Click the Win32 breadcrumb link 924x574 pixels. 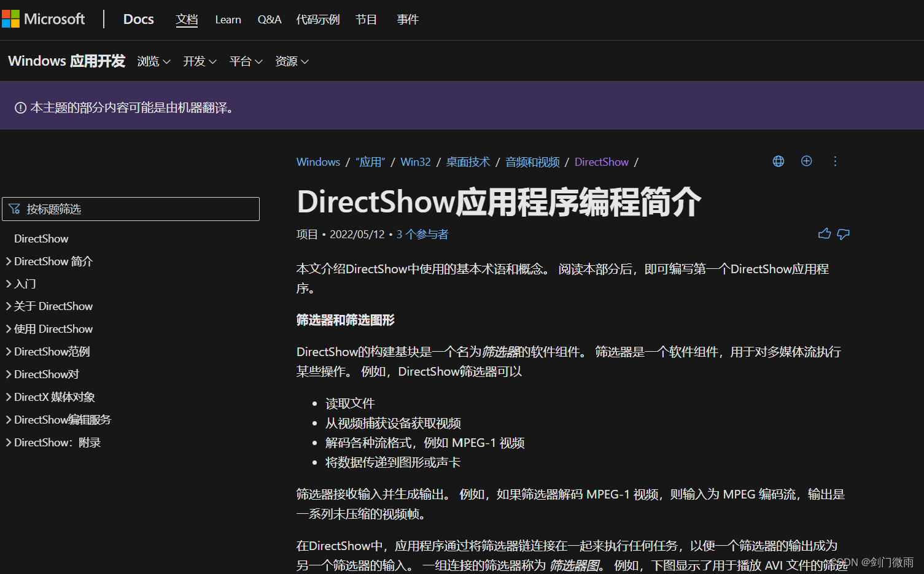[416, 162]
